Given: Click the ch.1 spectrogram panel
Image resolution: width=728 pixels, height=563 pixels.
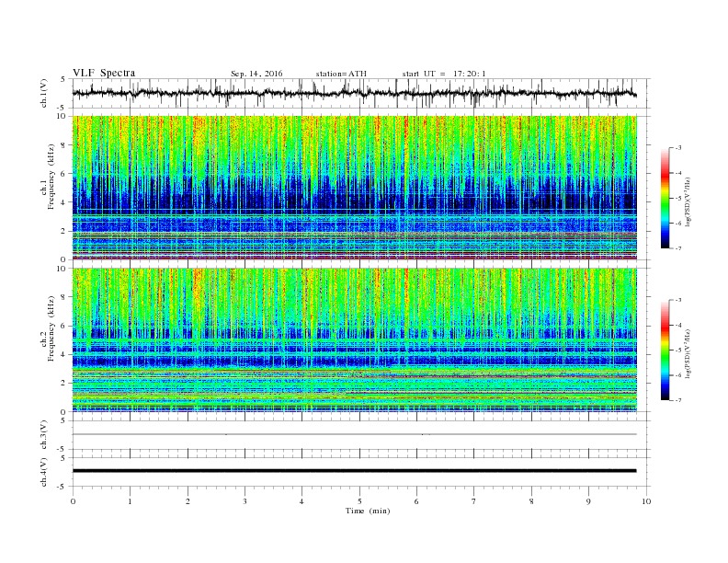Looking at the screenshot, I should (x=354, y=188).
